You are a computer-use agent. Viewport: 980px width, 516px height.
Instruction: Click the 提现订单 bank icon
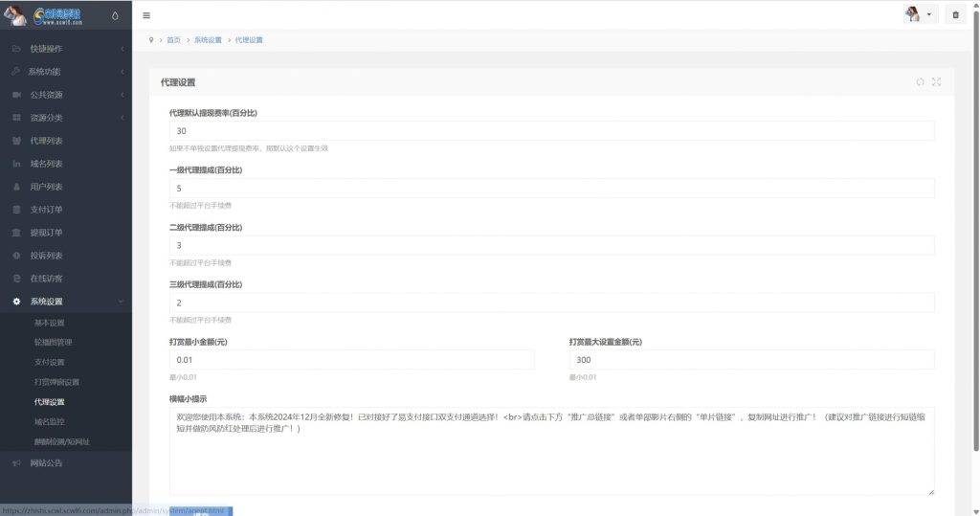coord(17,233)
